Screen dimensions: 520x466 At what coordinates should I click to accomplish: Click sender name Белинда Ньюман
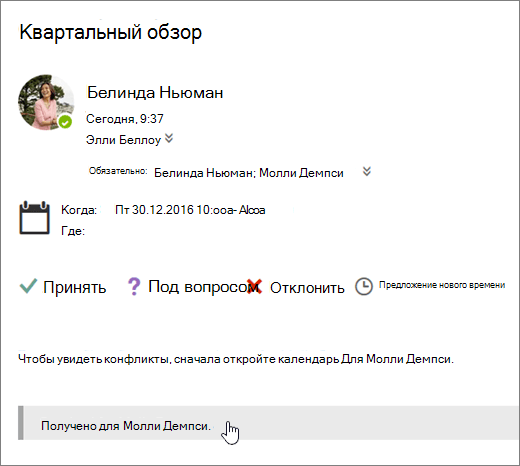[x=155, y=92]
